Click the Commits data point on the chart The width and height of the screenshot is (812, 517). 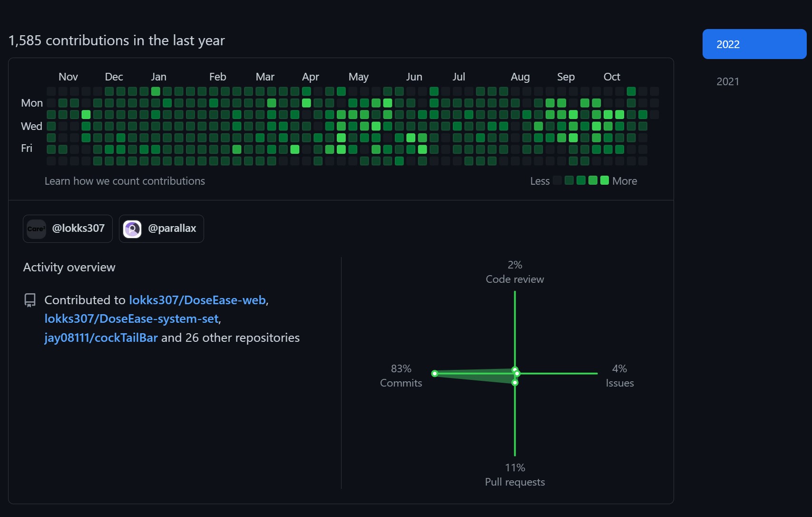434,374
